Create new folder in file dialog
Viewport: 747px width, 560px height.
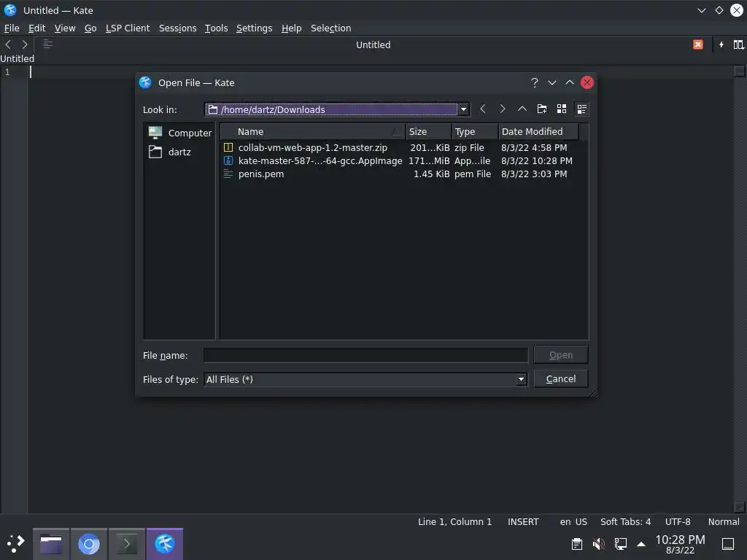(x=542, y=109)
